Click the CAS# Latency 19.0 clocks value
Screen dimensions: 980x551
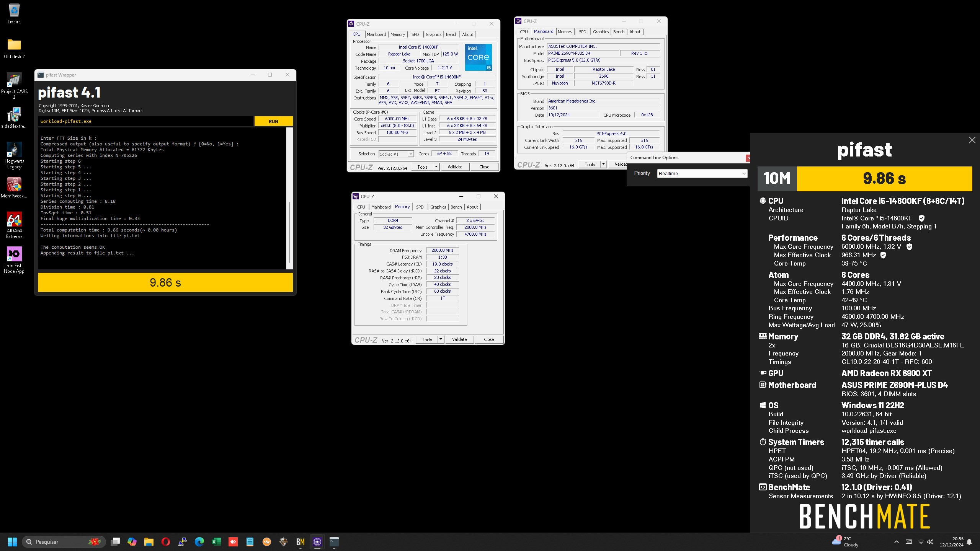[442, 264]
